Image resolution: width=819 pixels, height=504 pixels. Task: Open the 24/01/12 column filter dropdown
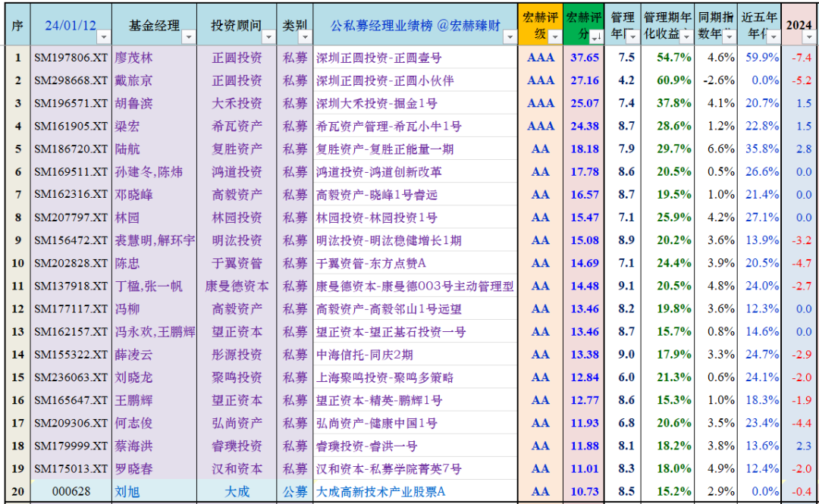tap(104, 37)
